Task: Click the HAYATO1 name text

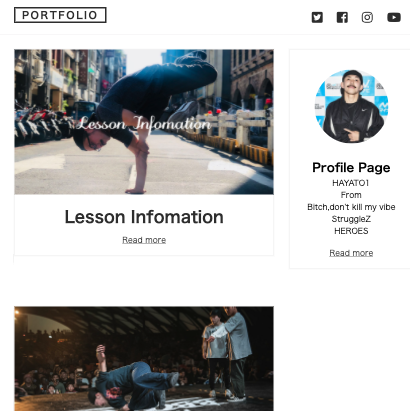Action: [x=351, y=183]
